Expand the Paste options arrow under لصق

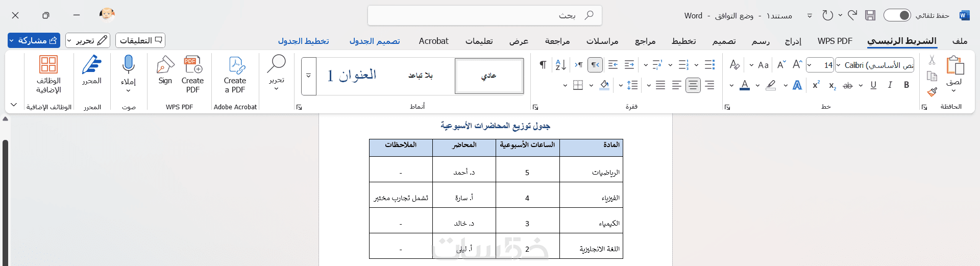953,91
